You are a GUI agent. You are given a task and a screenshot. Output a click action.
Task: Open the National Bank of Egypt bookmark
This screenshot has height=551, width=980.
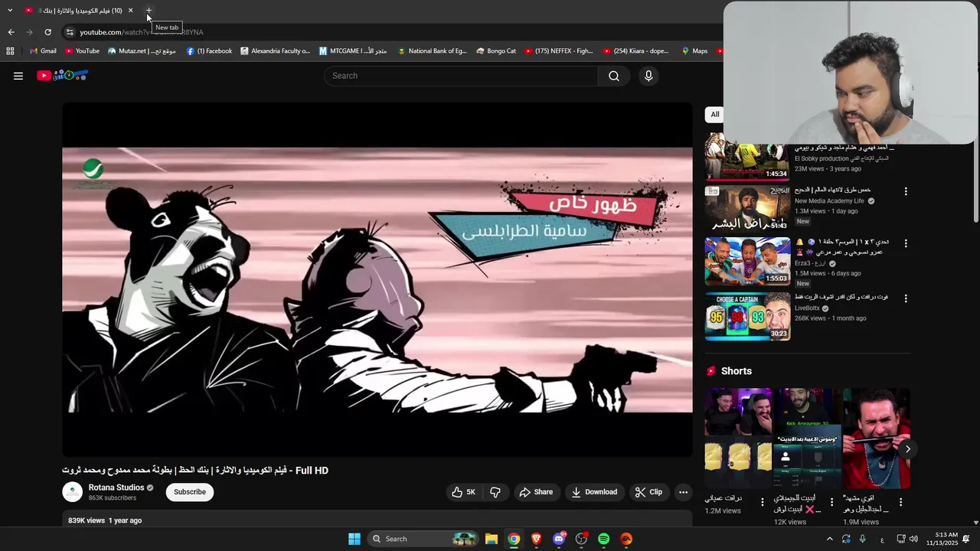point(432,51)
